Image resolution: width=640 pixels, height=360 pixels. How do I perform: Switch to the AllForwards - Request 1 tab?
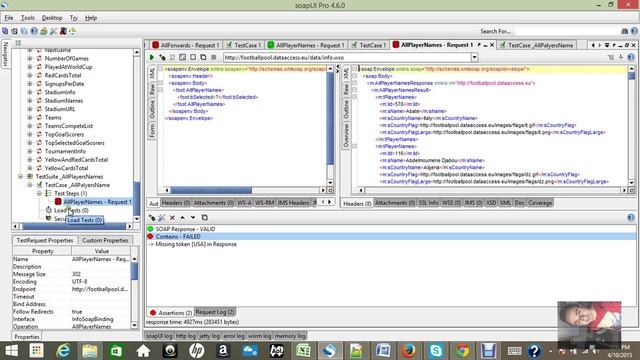pyautogui.click(x=186, y=45)
